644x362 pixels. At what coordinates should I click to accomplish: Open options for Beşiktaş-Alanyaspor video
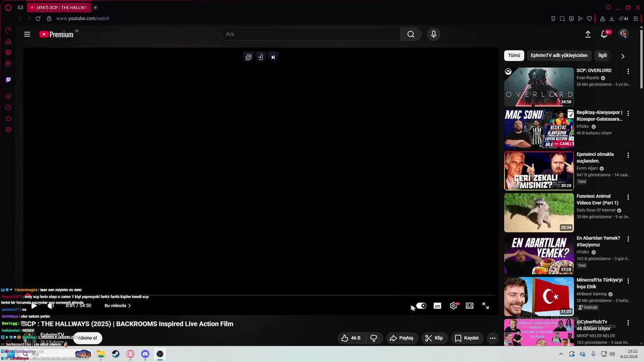(x=628, y=114)
